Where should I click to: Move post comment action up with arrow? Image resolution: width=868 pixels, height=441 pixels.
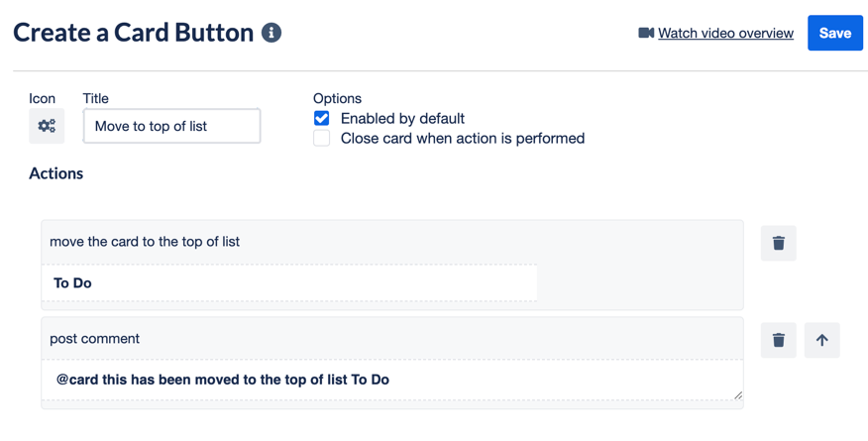(822, 340)
